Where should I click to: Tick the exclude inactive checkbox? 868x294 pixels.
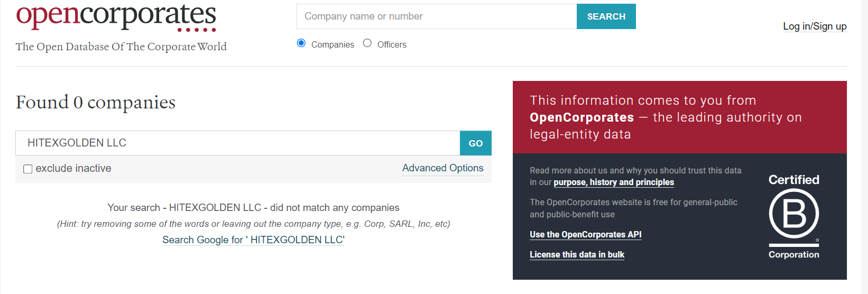tap(28, 169)
